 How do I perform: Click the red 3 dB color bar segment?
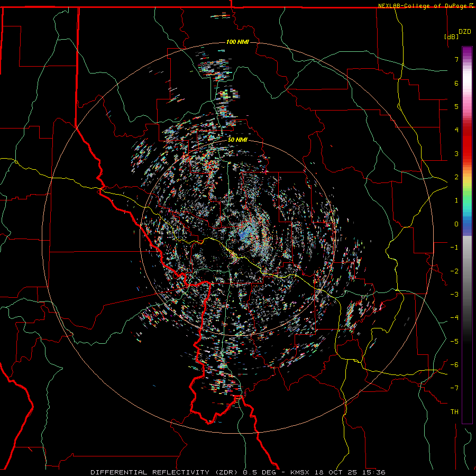467,153
